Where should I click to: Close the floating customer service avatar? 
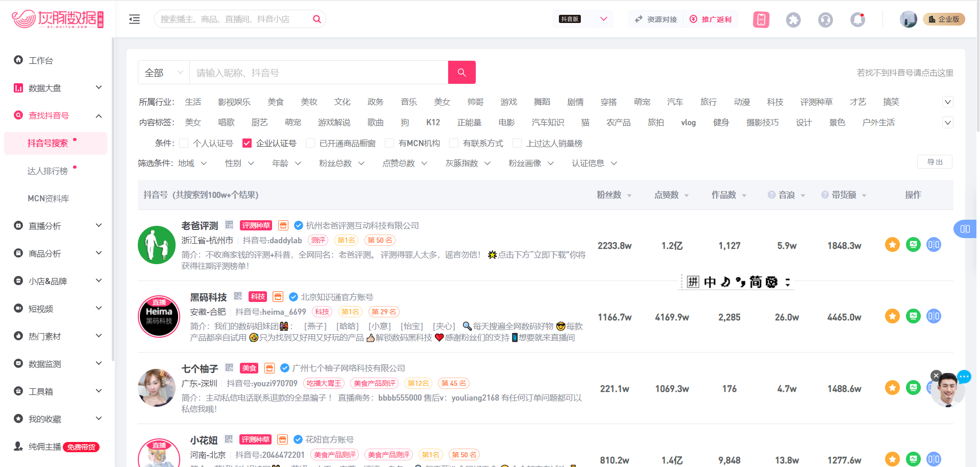936,376
